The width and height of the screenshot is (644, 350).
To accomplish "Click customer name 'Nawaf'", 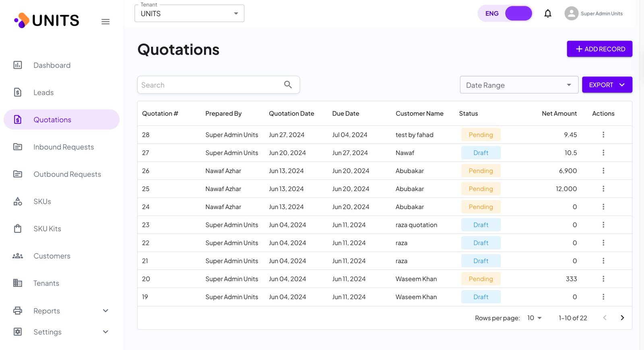I will tap(405, 153).
